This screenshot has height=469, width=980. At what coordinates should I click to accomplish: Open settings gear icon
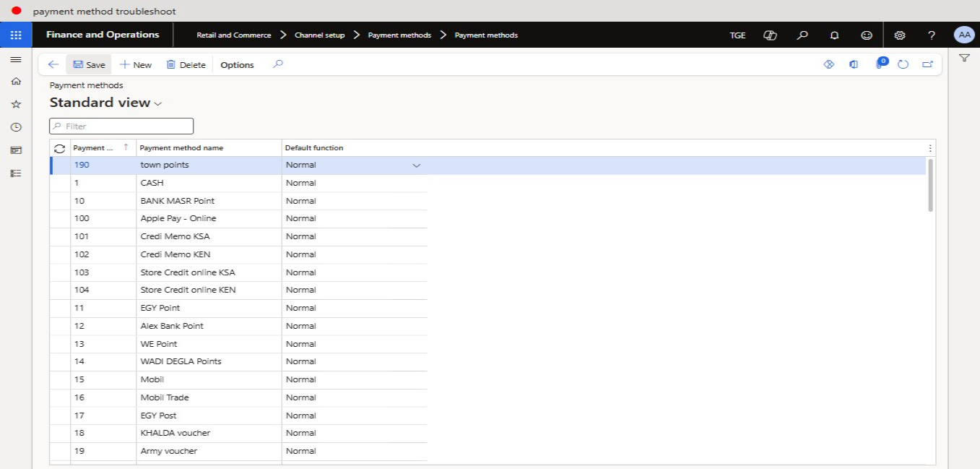900,35
